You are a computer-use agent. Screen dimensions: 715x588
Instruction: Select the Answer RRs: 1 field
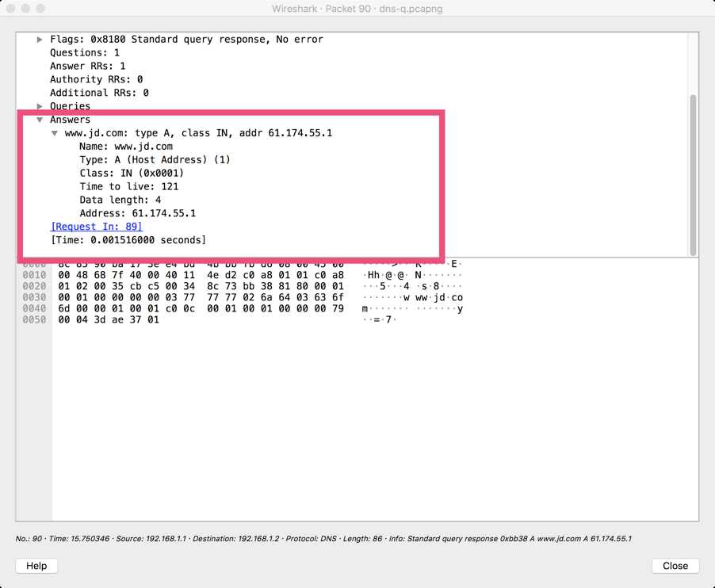87,66
